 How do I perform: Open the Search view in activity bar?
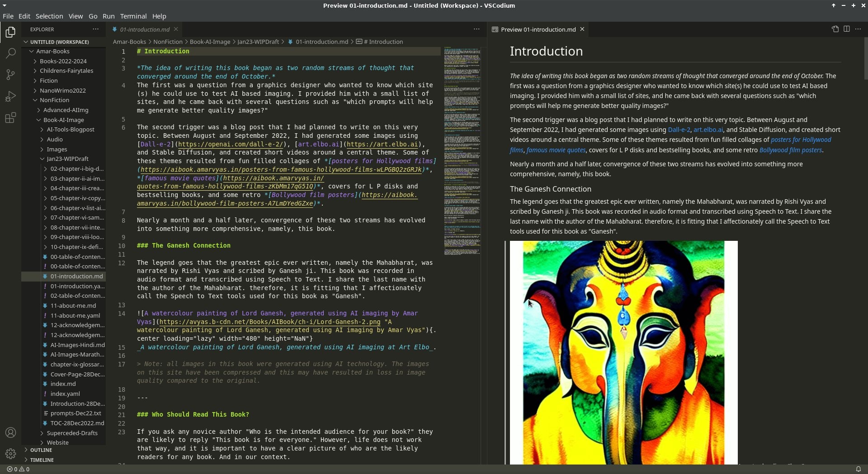pos(10,53)
